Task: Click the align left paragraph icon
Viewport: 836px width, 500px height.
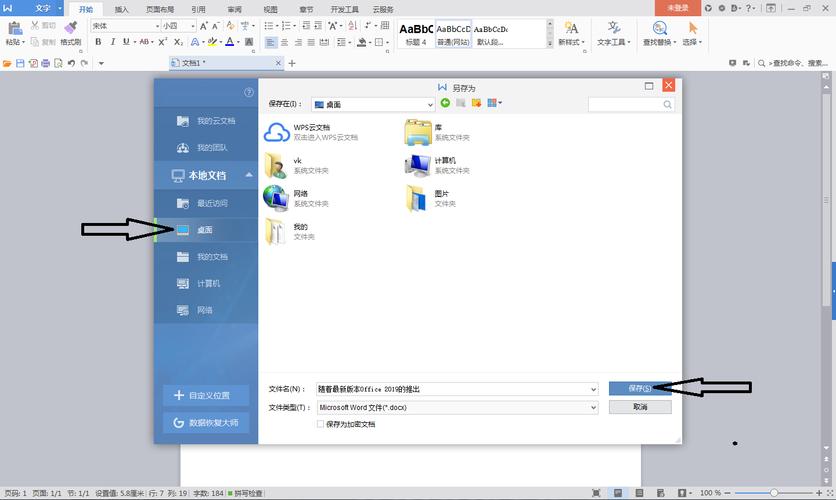Action: click(x=271, y=42)
